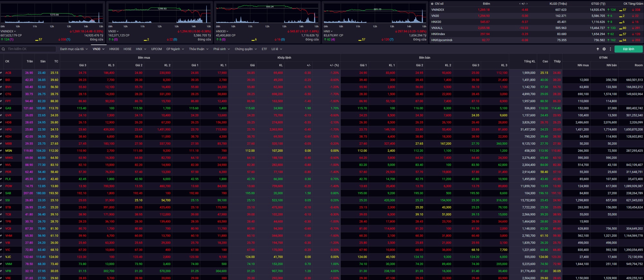The height and width of the screenshot is (280, 644).
Task: Click the pin icon on HPG row
Action: [x=1, y=130]
